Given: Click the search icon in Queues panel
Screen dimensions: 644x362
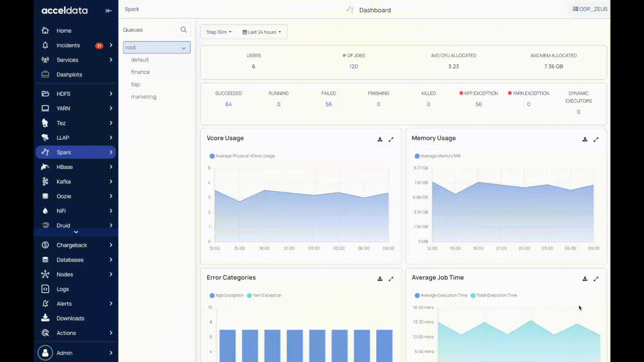Looking at the screenshot, I should click(x=184, y=30).
